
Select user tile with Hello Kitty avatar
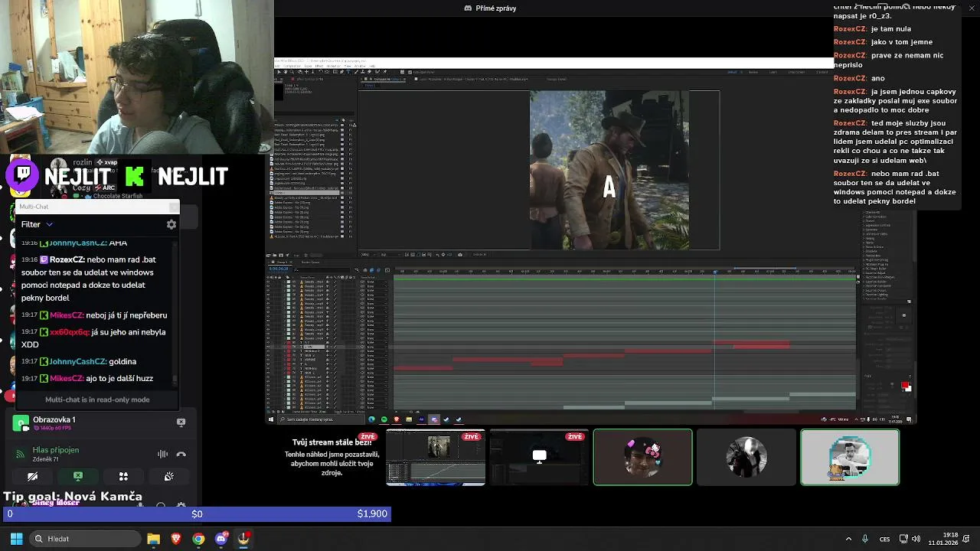[x=642, y=458]
